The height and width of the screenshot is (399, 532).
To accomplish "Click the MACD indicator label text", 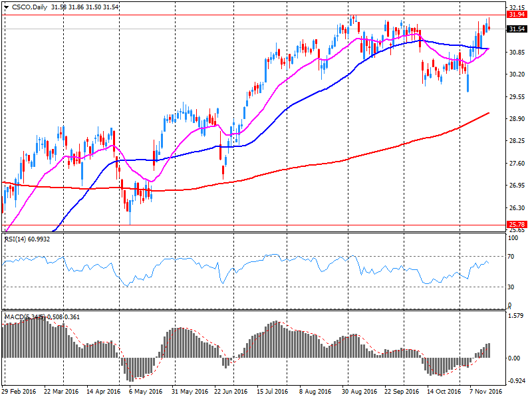I will (x=42, y=317).
